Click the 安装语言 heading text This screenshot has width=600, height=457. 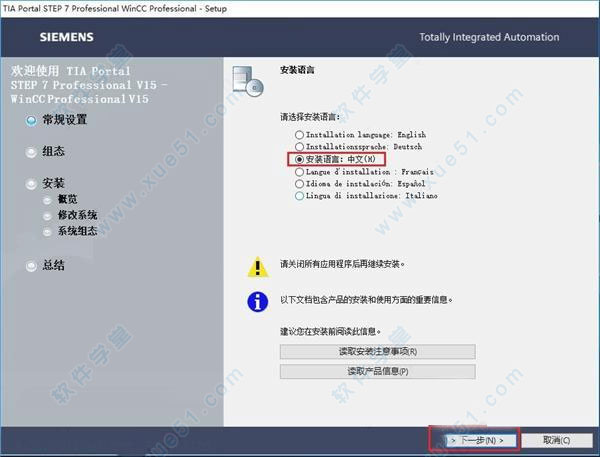pyautogui.click(x=297, y=70)
